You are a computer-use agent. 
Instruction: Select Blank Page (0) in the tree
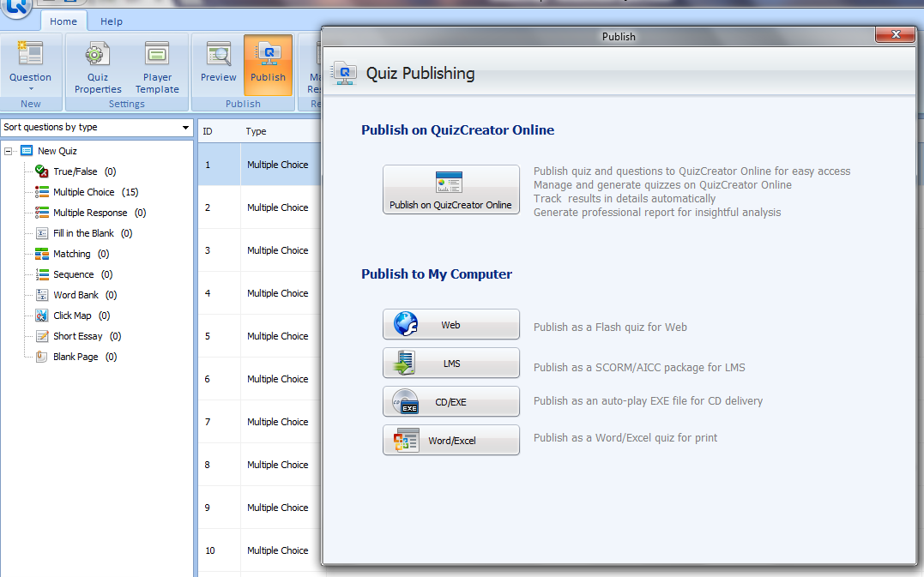[x=85, y=357]
